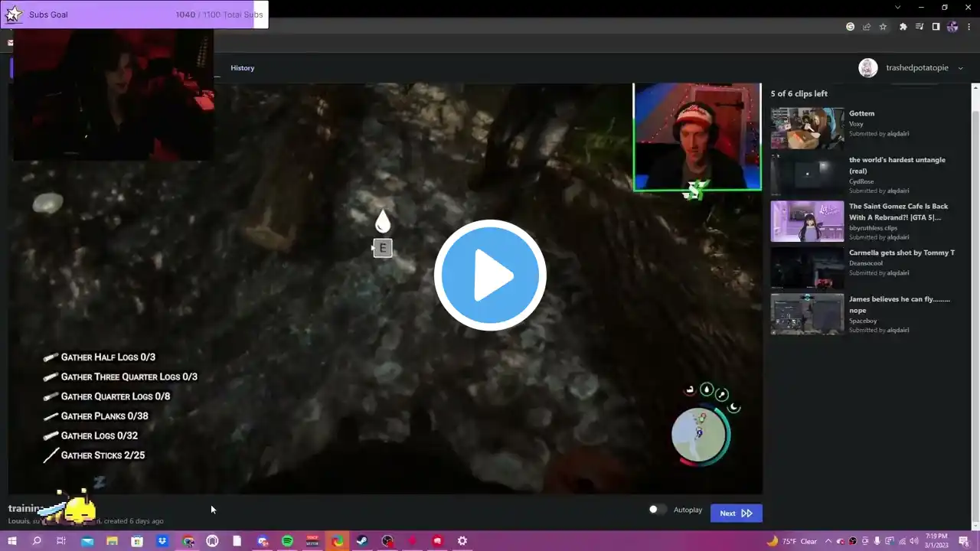Open Dropbox from the taskbar
The width and height of the screenshot is (980, 551).
[x=162, y=541]
